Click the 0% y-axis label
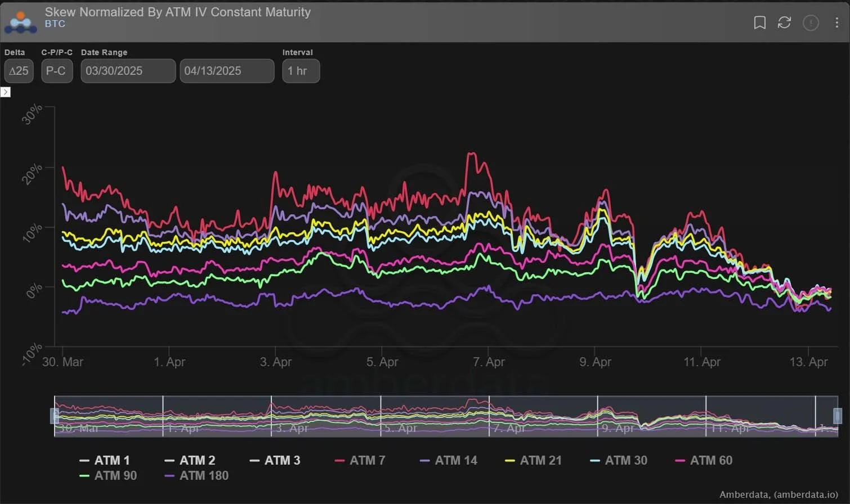The height and width of the screenshot is (504, 850). pos(35,291)
